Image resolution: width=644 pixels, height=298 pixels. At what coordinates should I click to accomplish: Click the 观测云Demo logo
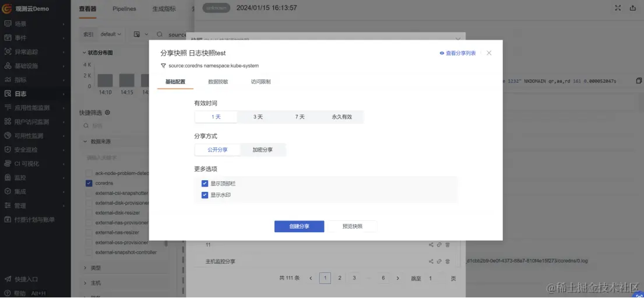26,9
